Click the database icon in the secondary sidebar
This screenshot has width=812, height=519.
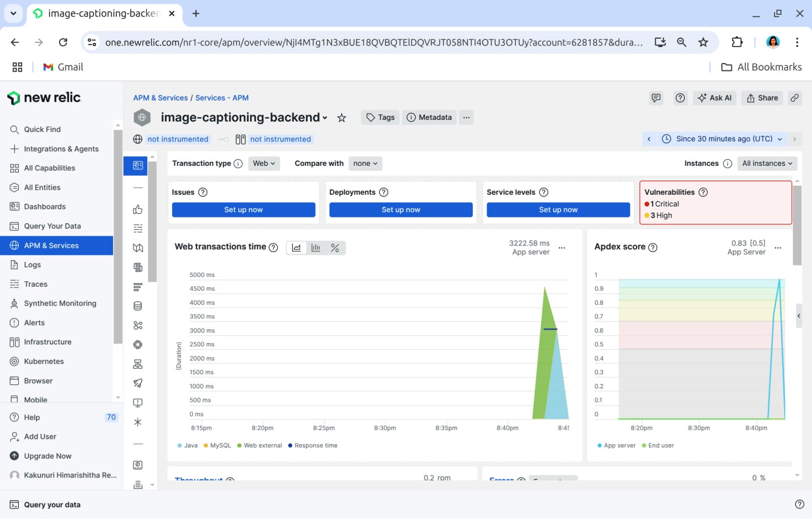(137, 306)
